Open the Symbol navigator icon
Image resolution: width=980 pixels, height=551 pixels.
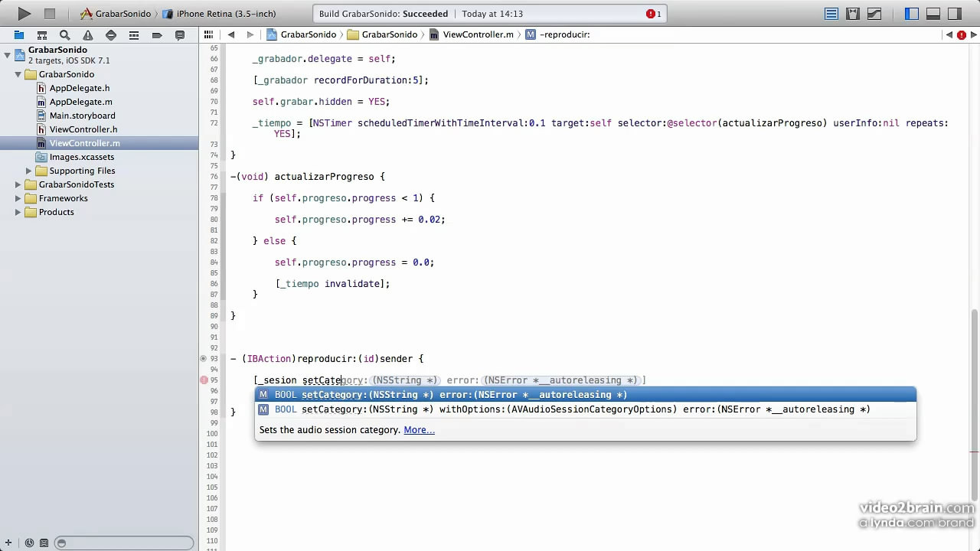[x=42, y=35]
